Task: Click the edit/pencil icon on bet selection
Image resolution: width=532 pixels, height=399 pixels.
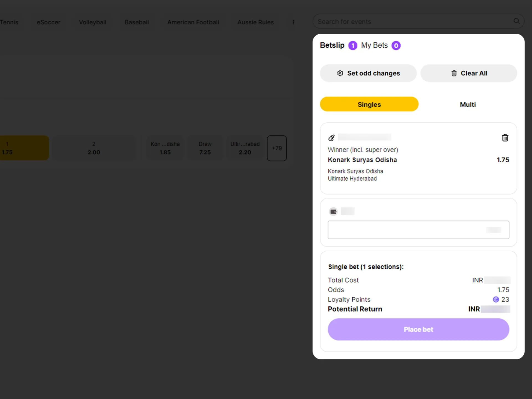Action: pos(331,137)
